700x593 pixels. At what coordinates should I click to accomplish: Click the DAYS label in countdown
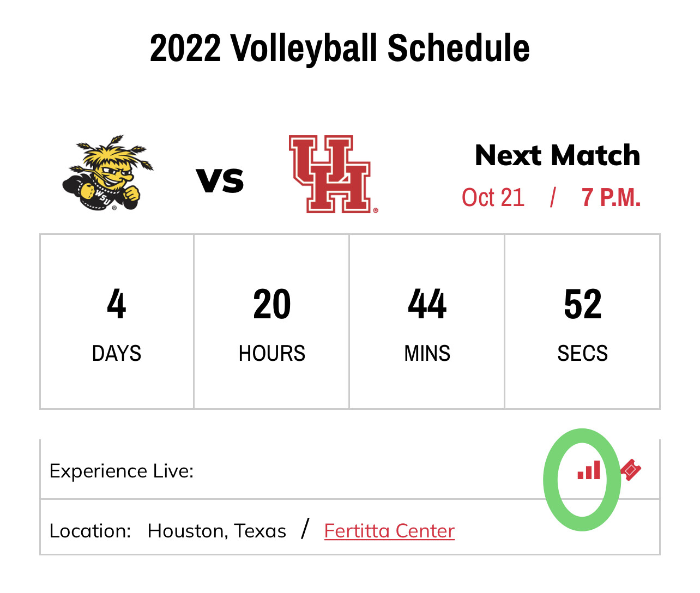click(x=117, y=353)
